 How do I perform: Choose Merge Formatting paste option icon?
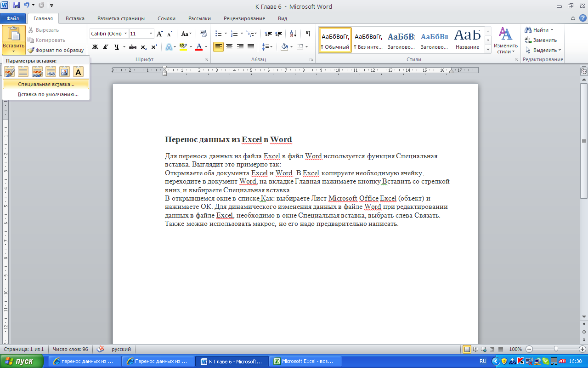pos(23,71)
